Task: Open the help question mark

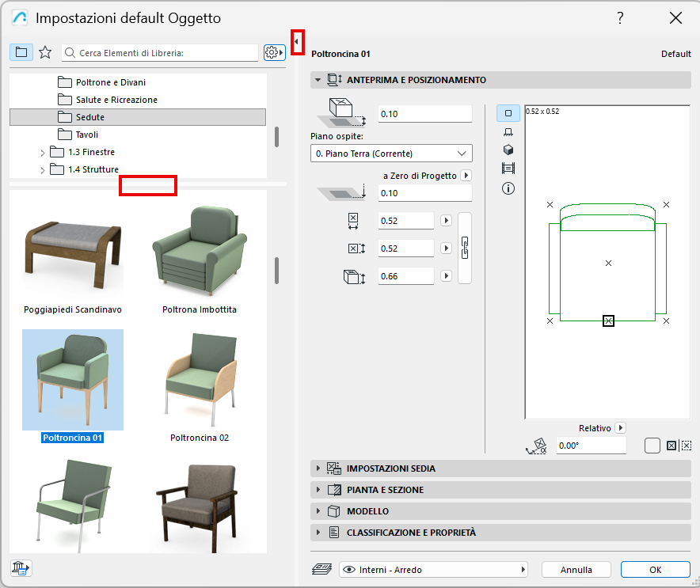Action: (620, 18)
